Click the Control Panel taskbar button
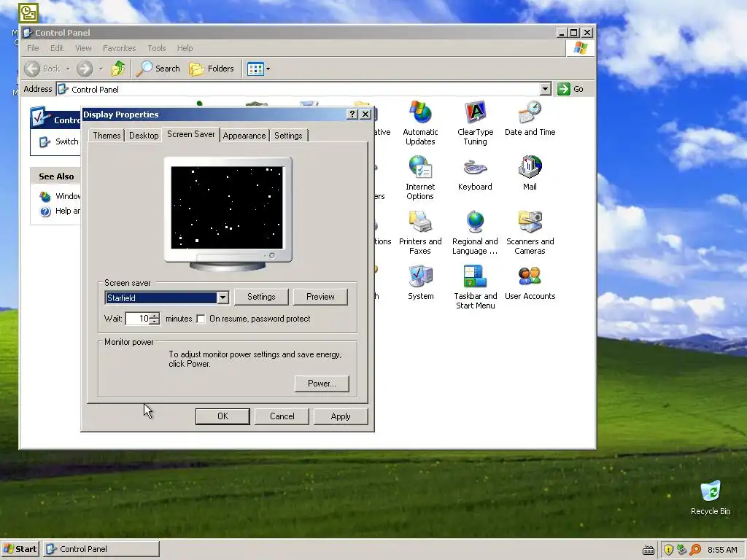 (101, 549)
